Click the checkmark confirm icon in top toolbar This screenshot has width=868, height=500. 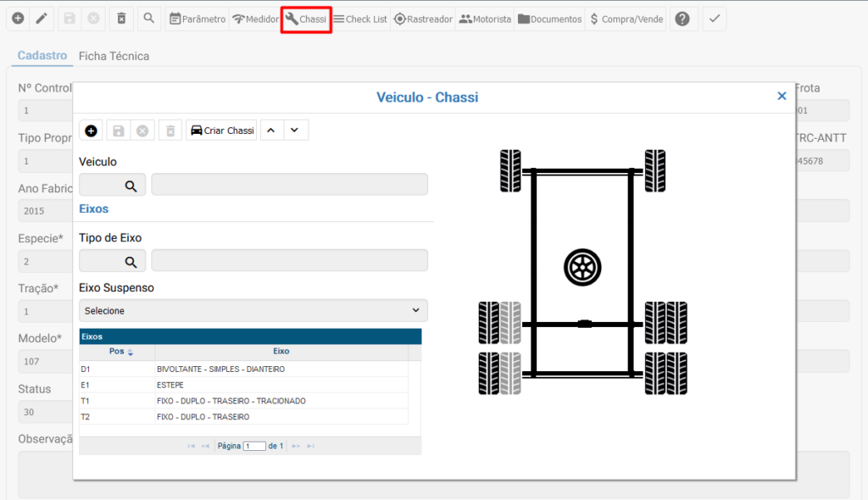coord(715,19)
